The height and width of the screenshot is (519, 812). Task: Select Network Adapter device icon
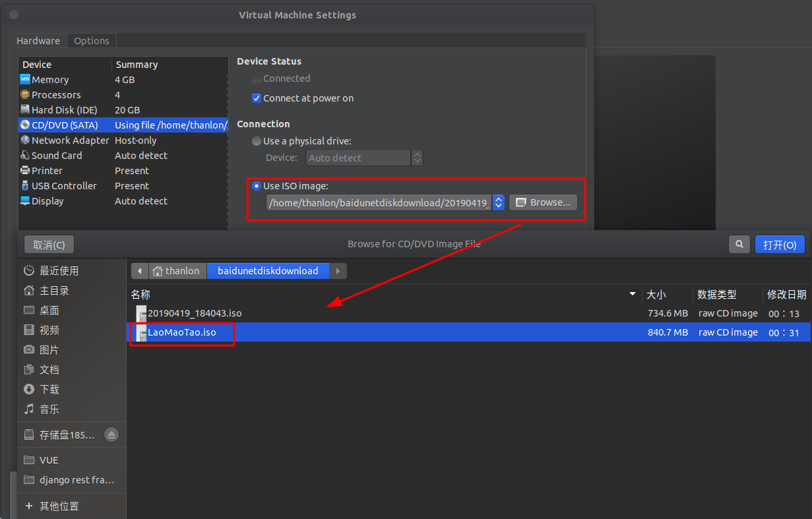click(x=25, y=140)
